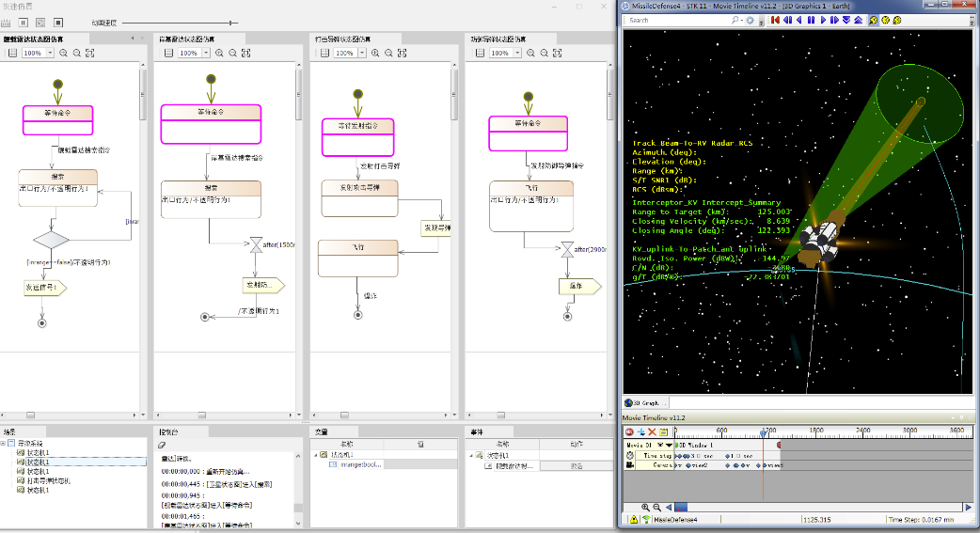Viewport: 980px width, 533px height.
Task: Fit the second state diagram to view
Action: tap(245, 54)
